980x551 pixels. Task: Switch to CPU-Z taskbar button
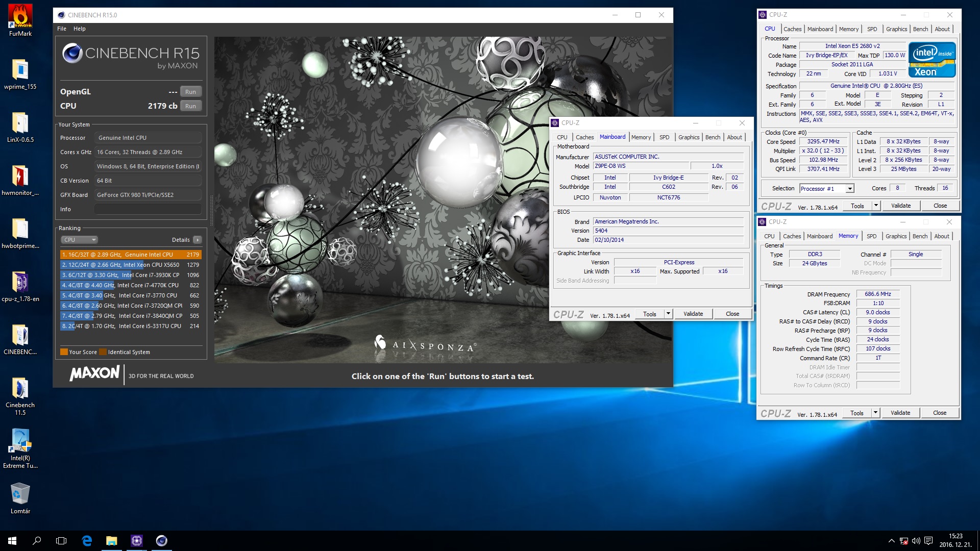click(x=136, y=541)
